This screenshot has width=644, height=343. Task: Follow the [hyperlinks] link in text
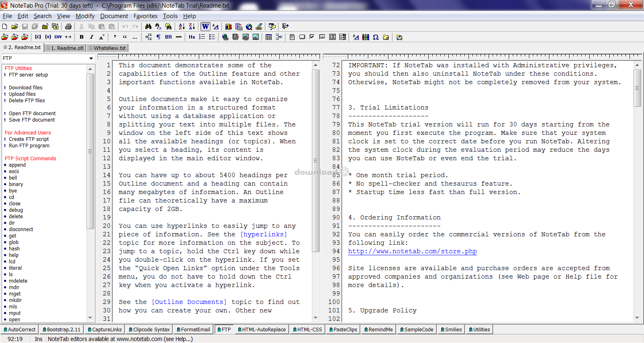pos(264,234)
